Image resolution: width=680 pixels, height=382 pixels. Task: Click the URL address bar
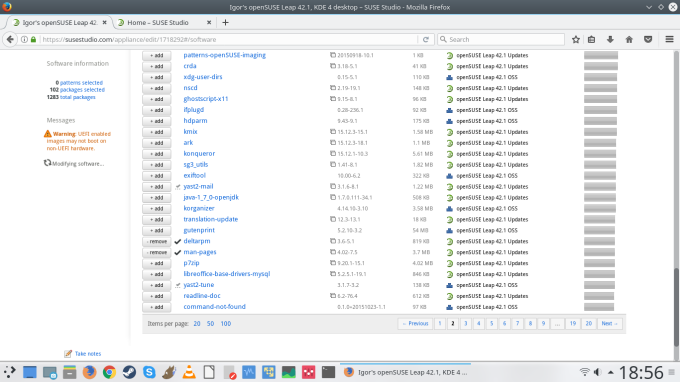229,39
